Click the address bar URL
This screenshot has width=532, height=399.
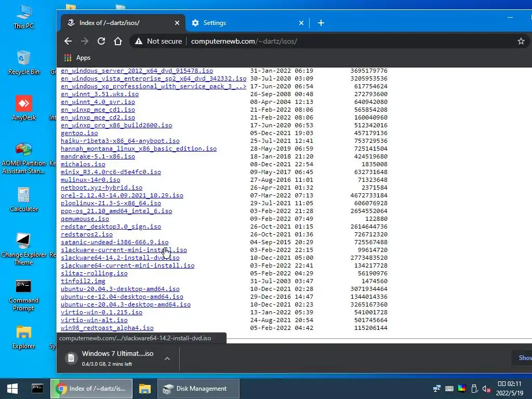click(x=244, y=41)
